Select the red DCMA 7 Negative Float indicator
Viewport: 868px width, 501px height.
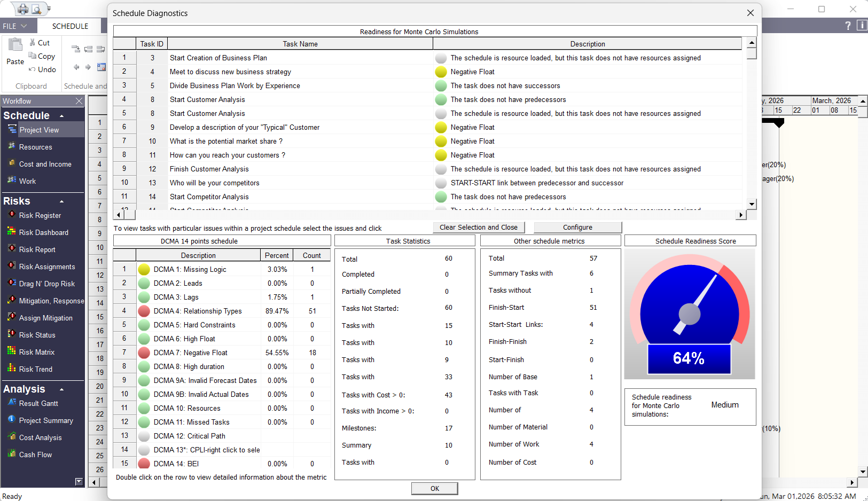point(144,353)
